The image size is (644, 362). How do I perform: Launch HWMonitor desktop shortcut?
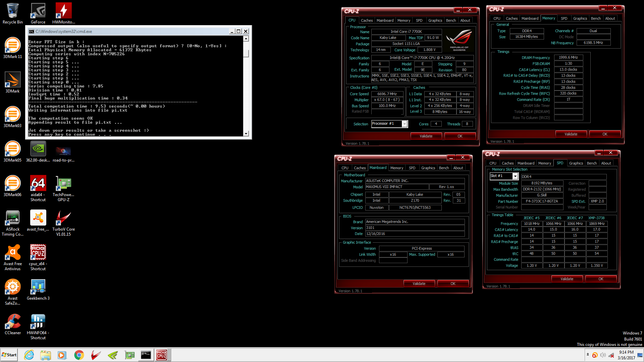(x=64, y=13)
